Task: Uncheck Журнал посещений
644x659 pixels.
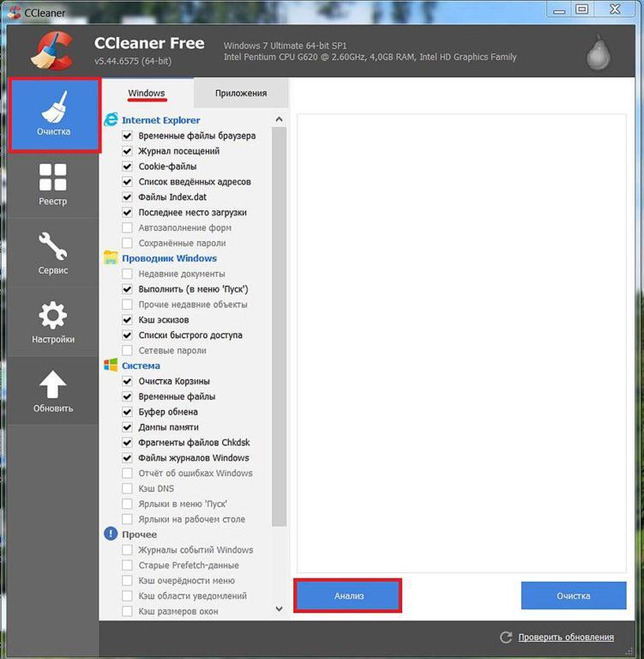Action: 127,151
